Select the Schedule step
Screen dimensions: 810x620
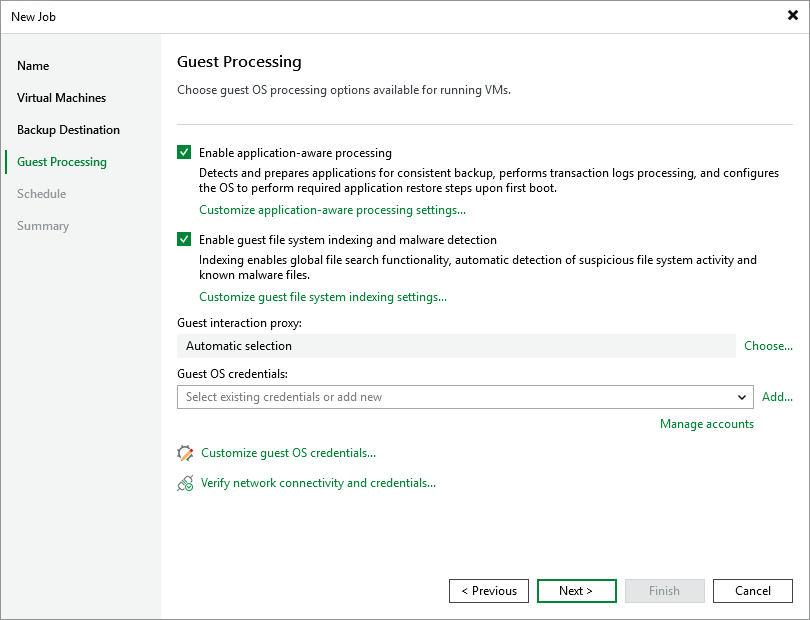(x=41, y=193)
